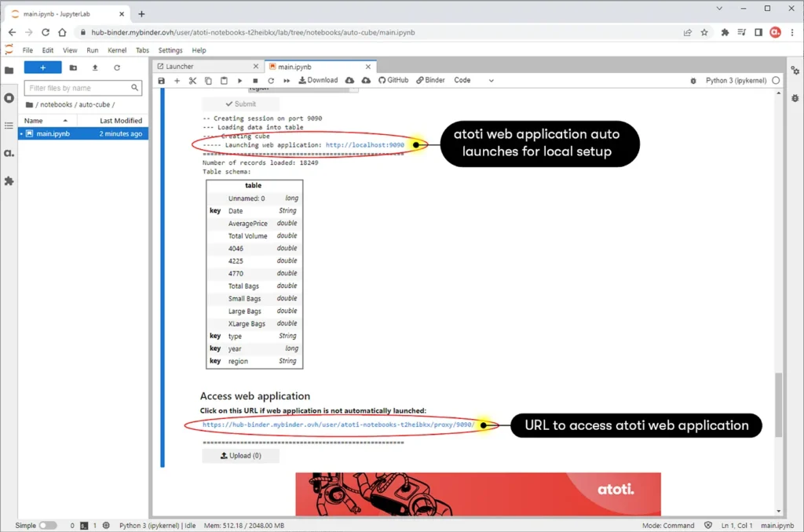Open the Kernel menu

pyautogui.click(x=117, y=50)
